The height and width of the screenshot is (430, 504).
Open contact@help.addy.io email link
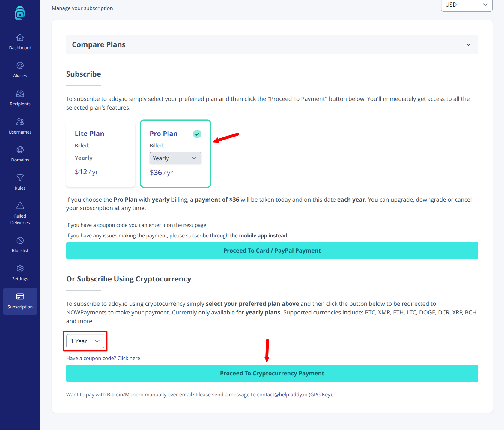[282, 395]
